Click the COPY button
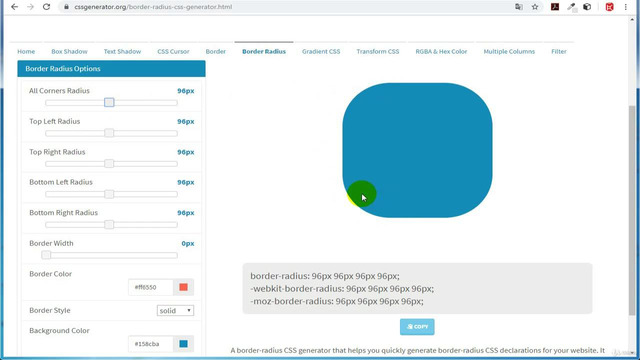This screenshot has height=360, width=640. (x=417, y=327)
